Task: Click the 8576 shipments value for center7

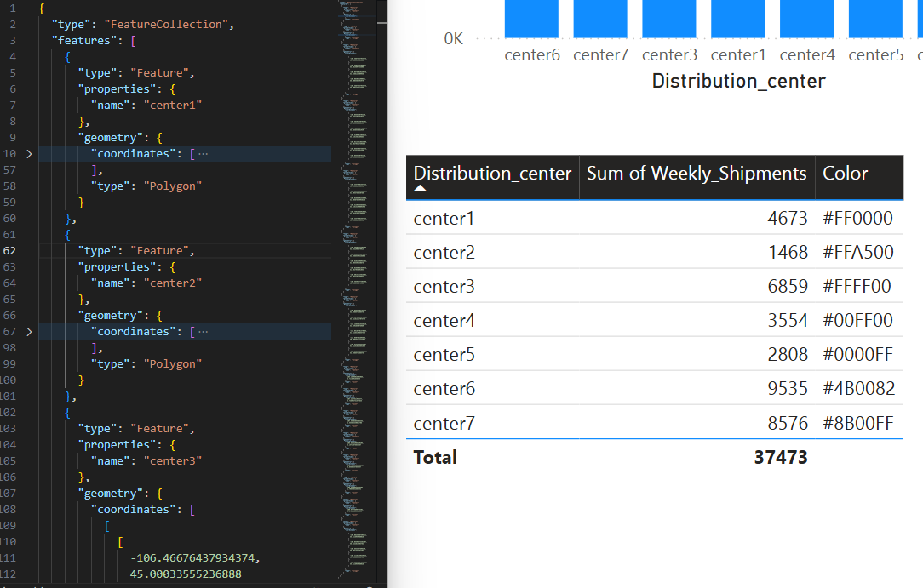Action: 787,423
